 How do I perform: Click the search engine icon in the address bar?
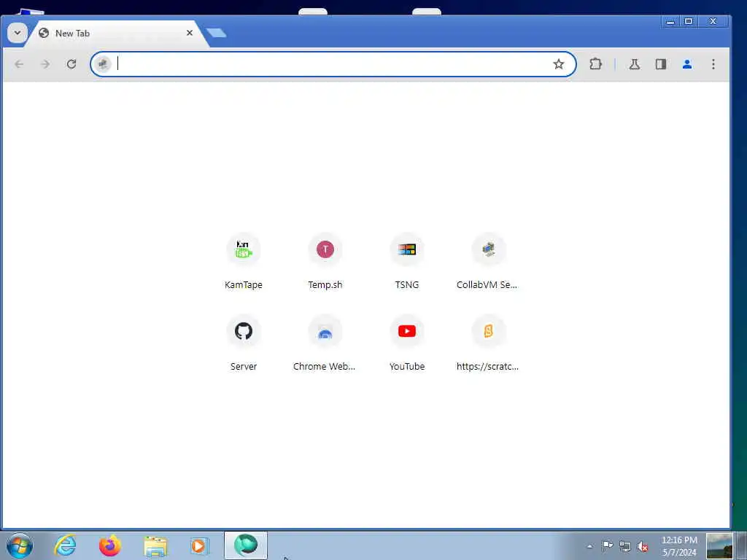(x=103, y=64)
